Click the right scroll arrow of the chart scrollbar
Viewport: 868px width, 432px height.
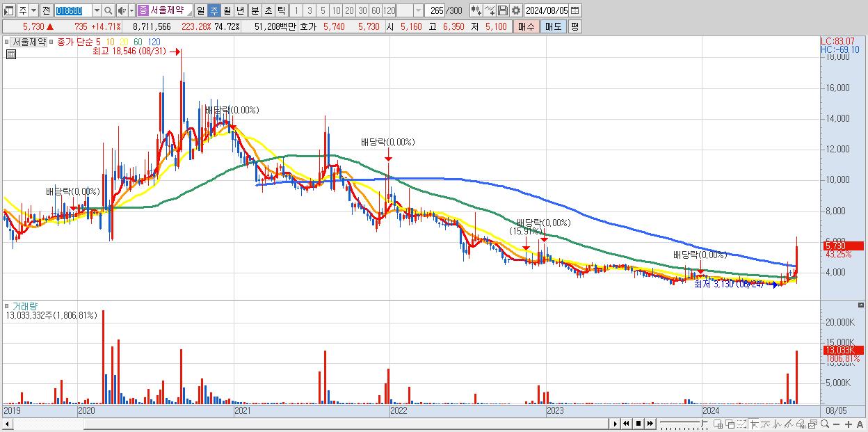(616, 424)
